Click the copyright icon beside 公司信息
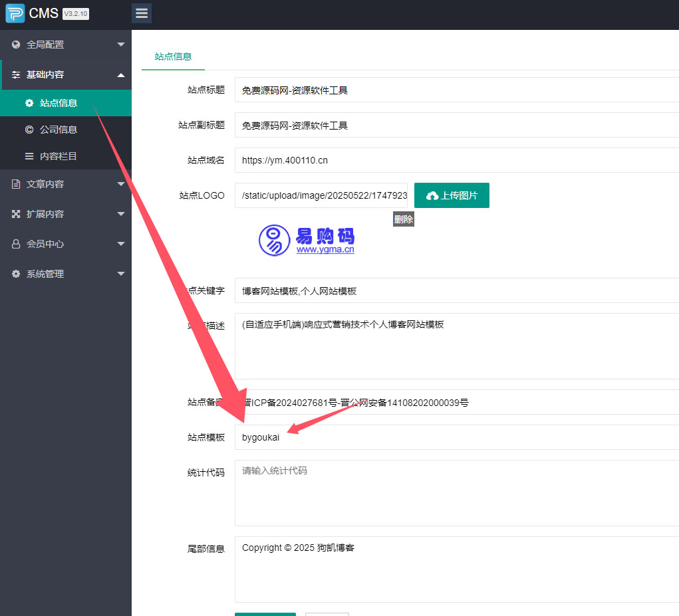 (28, 129)
